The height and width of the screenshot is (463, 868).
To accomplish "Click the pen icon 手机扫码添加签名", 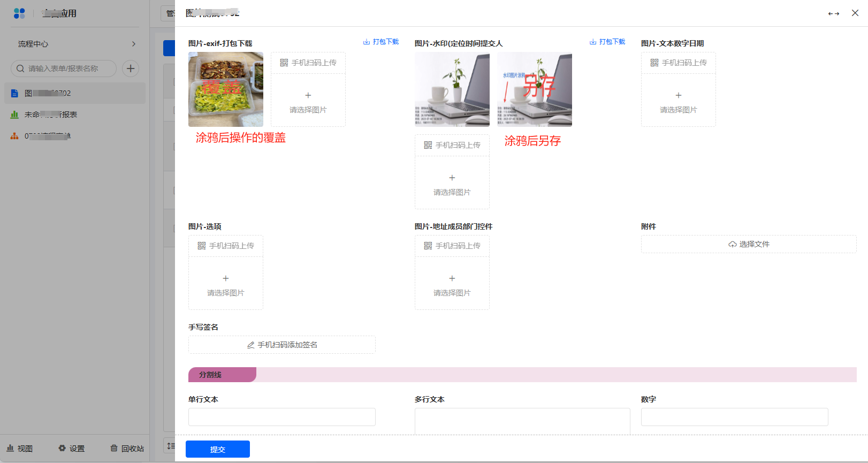I will click(251, 345).
